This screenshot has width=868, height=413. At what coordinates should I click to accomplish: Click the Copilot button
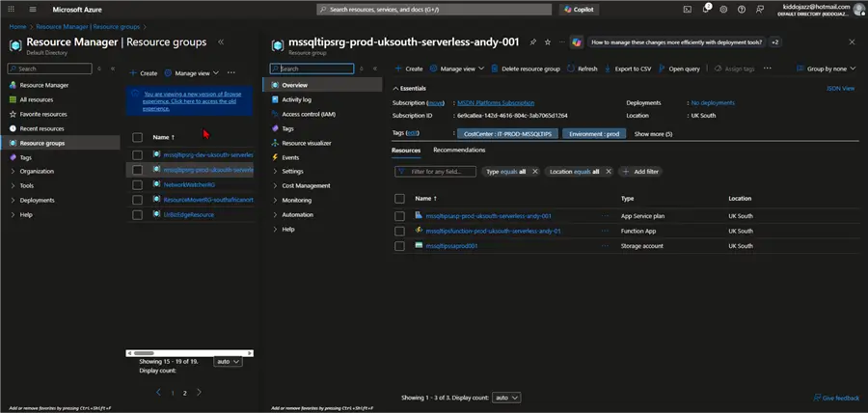point(580,10)
